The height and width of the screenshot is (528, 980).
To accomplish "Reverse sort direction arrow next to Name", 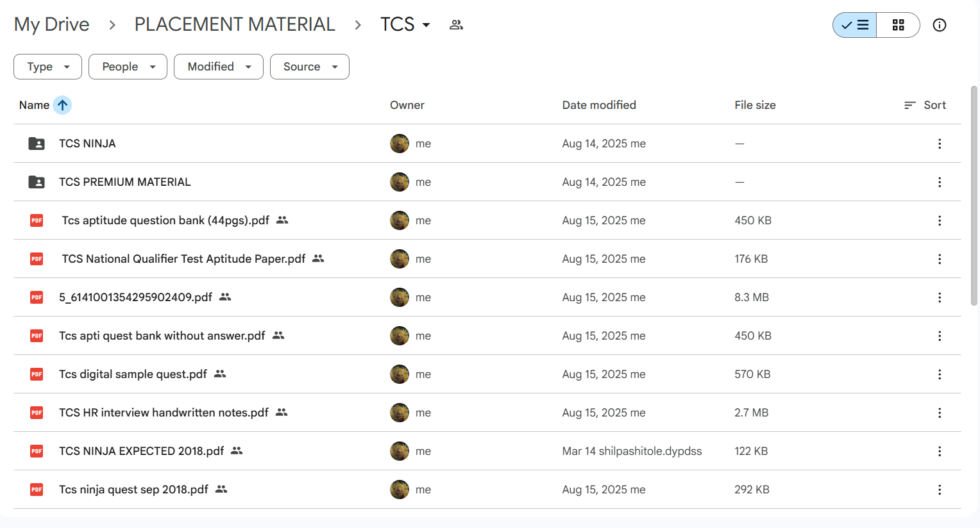I will (x=62, y=105).
